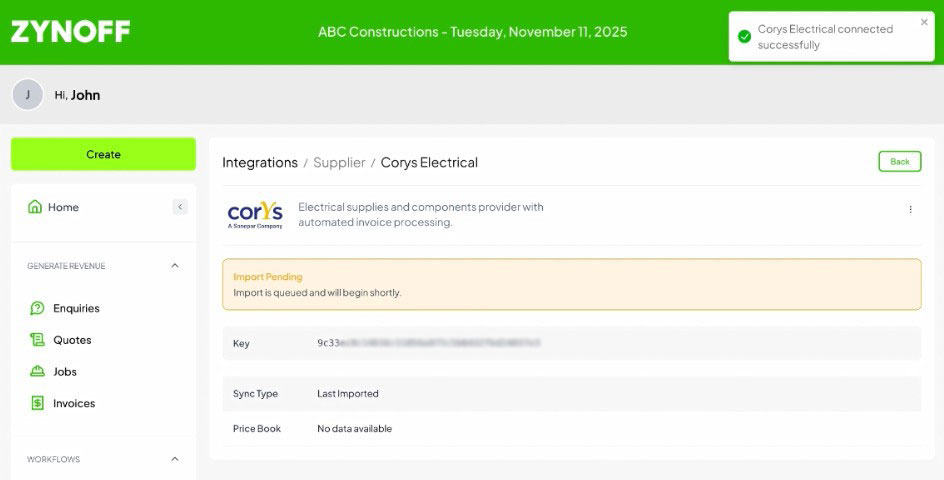Viewport: 944px width, 480px height.
Task: Go to the Integrations breadcrumb
Action: [x=260, y=163]
